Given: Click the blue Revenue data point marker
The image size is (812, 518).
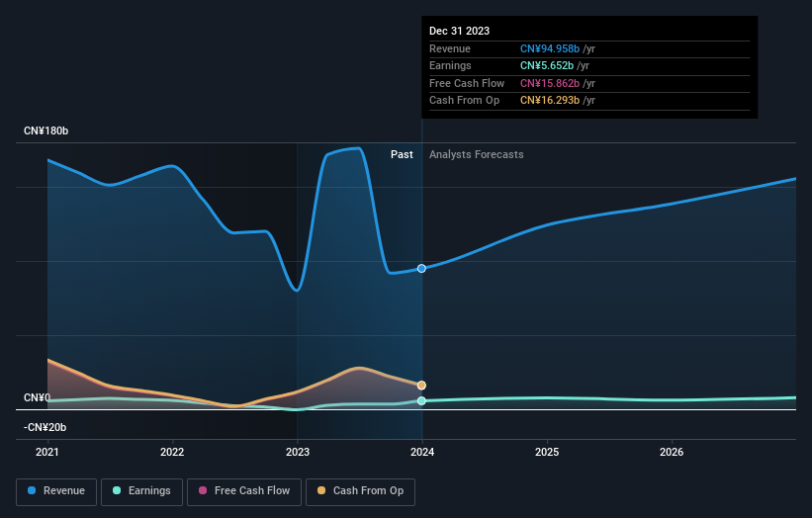Looking at the screenshot, I should pyautogui.click(x=421, y=268).
